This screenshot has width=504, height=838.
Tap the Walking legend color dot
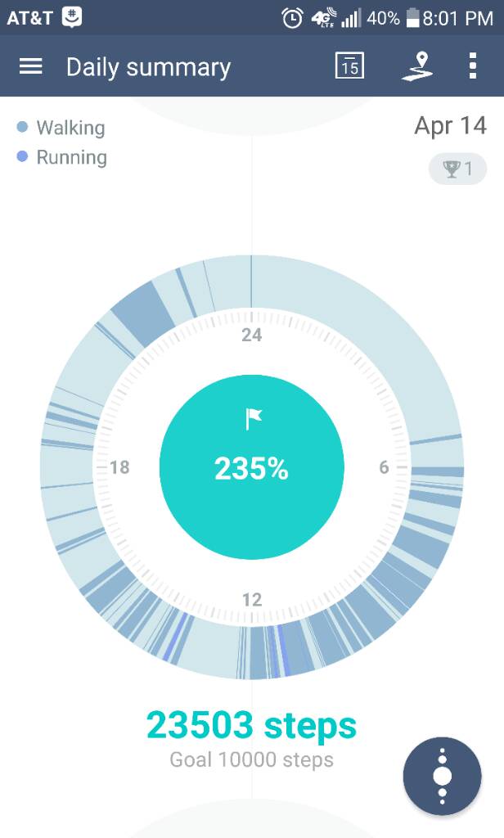22,127
